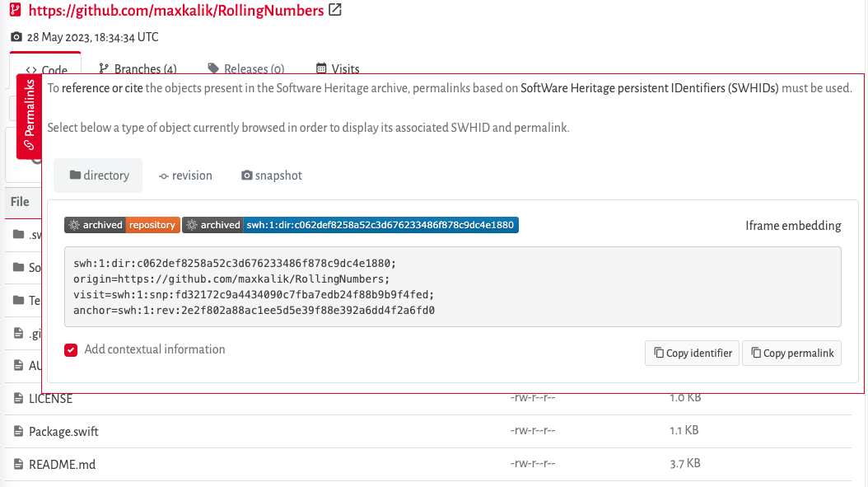Uncheck Add contextual information
The image size is (868, 487).
71,349
